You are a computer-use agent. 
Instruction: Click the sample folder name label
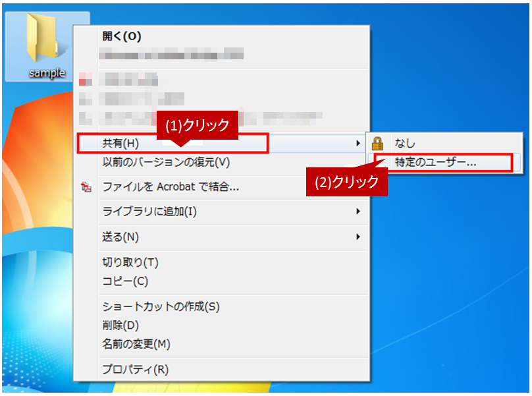point(47,72)
